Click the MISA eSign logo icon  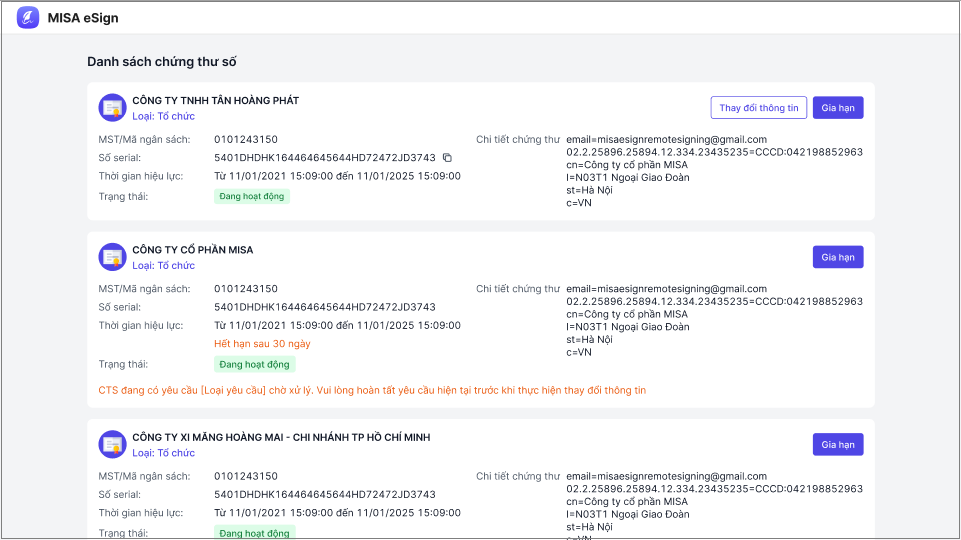click(x=28, y=17)
